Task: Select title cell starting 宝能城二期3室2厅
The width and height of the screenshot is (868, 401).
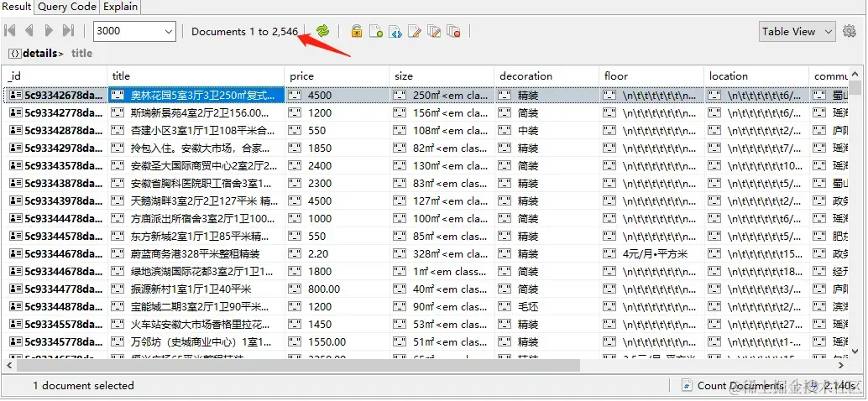Action: click(x=196, y=306)
